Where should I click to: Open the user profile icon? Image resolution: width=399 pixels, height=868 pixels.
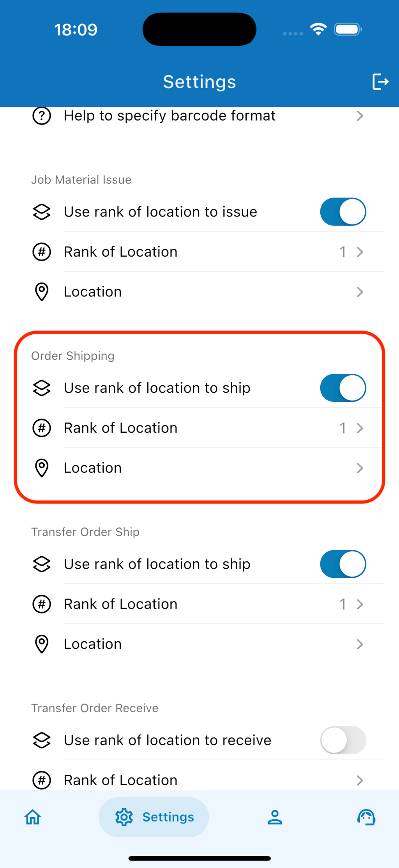pos(275,817)
